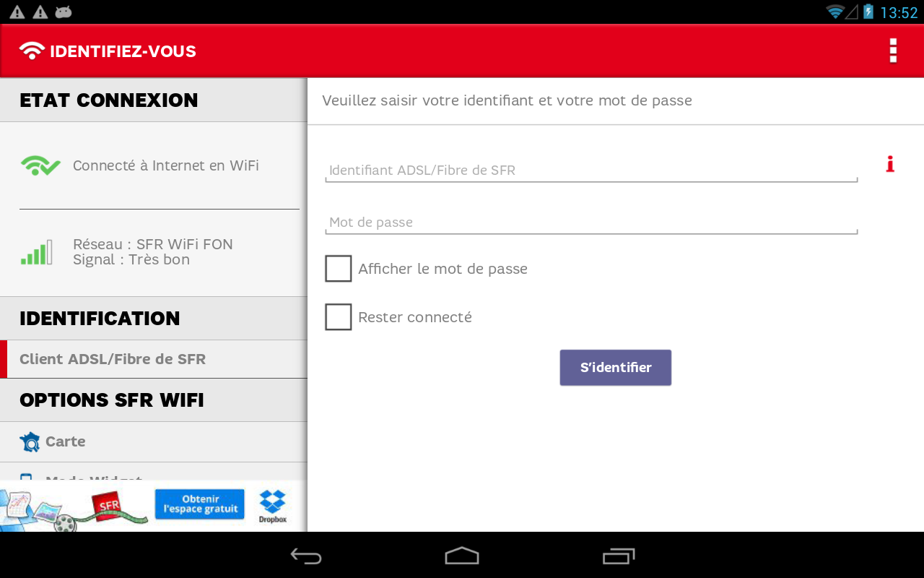924x578 pixels.
Task: Tap Obtenir l'espace gratuit ad button
Action: point(200,504)
